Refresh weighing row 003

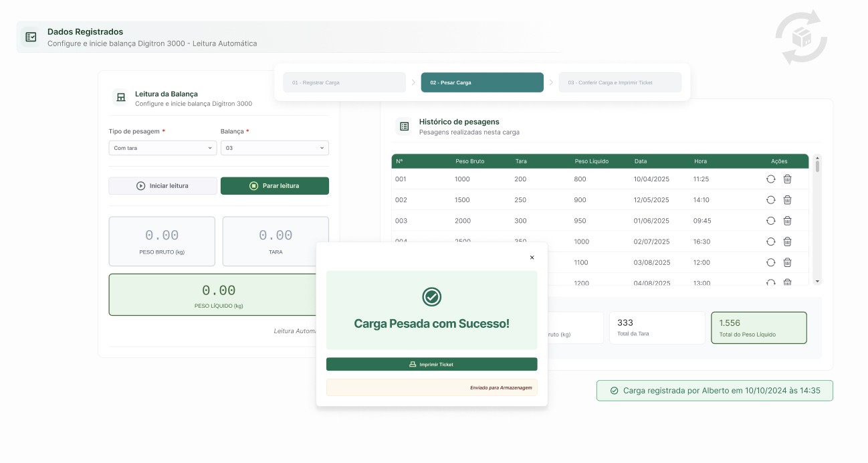tap(770, 221)
